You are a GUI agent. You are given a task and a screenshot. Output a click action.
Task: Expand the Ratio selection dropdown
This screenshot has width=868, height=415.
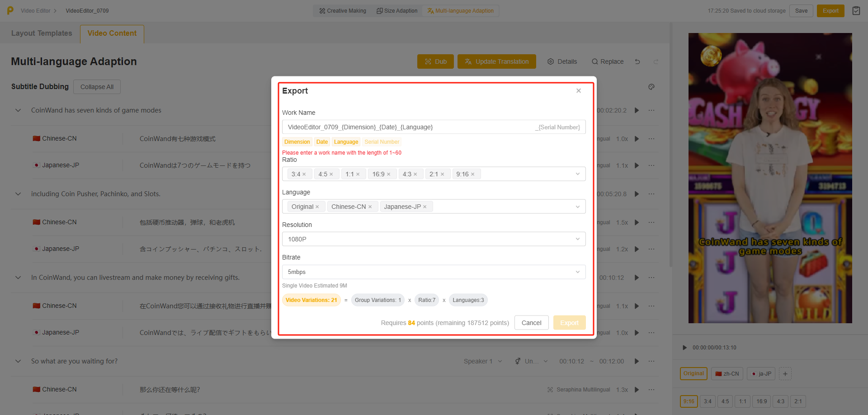click(577, 174)
